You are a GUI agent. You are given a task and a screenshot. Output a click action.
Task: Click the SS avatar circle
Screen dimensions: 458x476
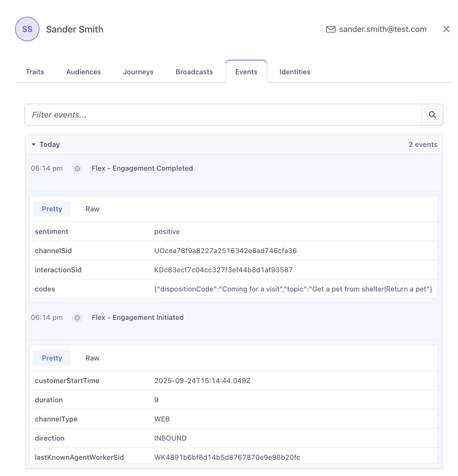pyautogui.click(x=27, y=29)
